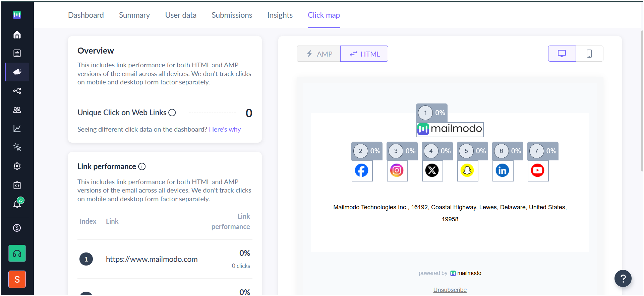Viewport: 644px width, 296px height.
Task: Click the "0 clicks" value for mailmodo.com
Action: [241, 266]
